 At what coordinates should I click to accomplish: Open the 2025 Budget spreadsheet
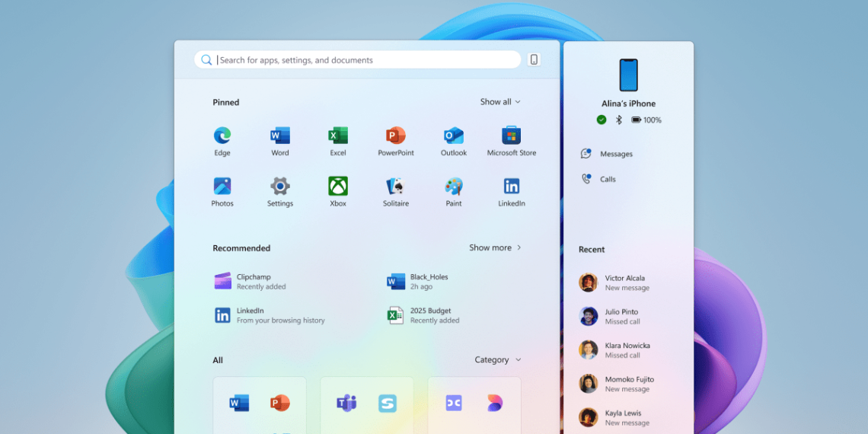point(423,315)
